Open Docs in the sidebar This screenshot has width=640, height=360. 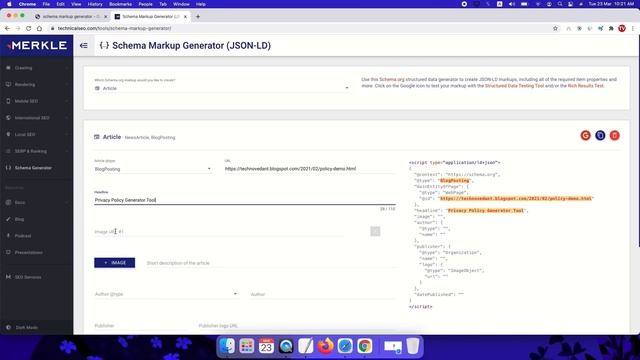37,202
